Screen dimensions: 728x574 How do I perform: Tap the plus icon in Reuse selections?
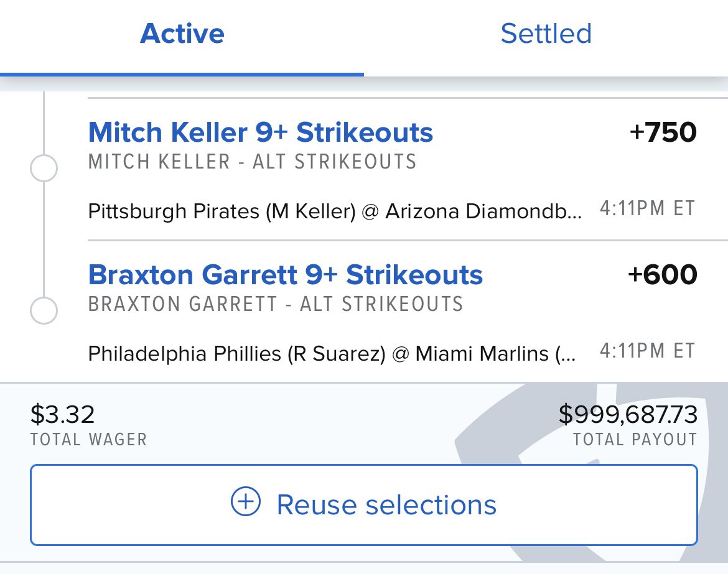click(x=246, y=501)
